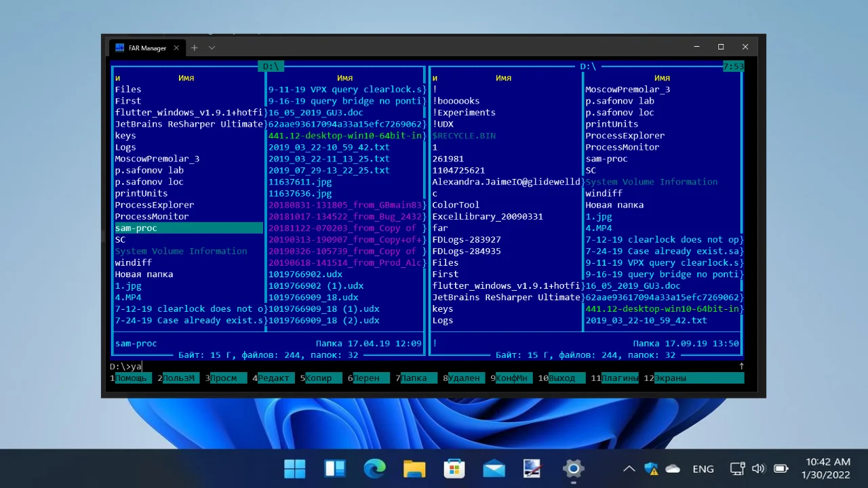Screen dimensions: 868x488
Task: Switch ENG input language indicator
Action: tap(703, 468)
